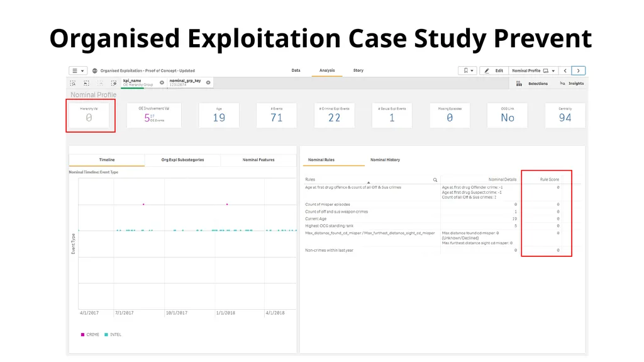
Task: Step forward in selections
Action: [100, 83]
